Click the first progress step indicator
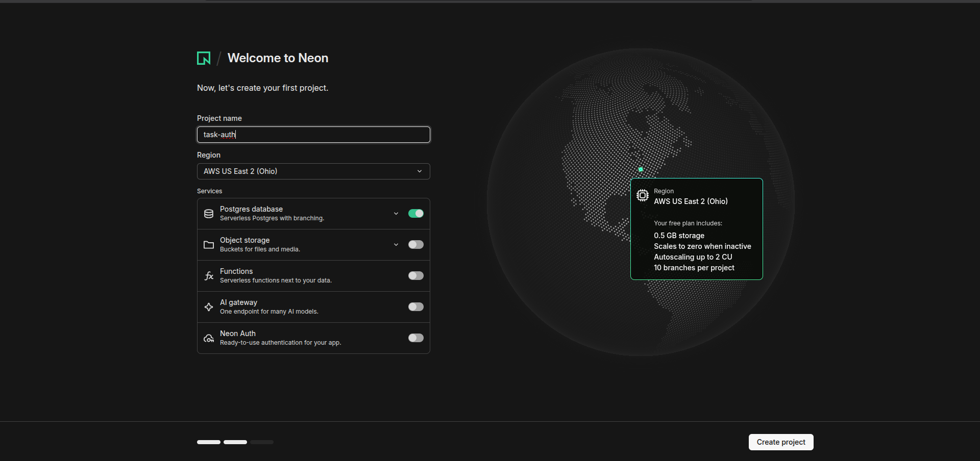The width and height of the screenshot is (980, 461). [x=209, y=442]
